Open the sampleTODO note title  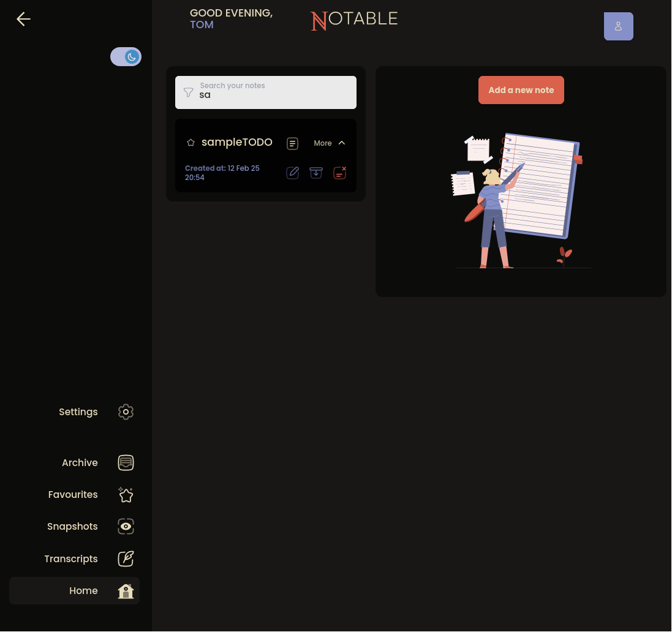click(x=236, y=142)
